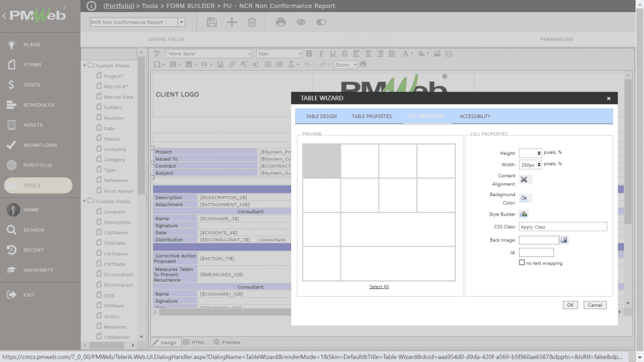Switch to Table Properties tab
The image size is (644, 362).
[372, 116]
